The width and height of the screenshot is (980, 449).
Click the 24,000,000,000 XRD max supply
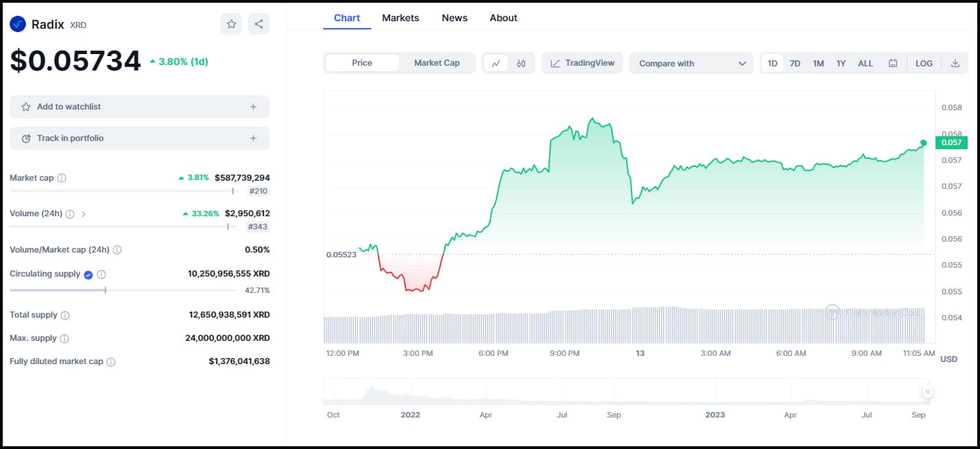pos(227,338)
